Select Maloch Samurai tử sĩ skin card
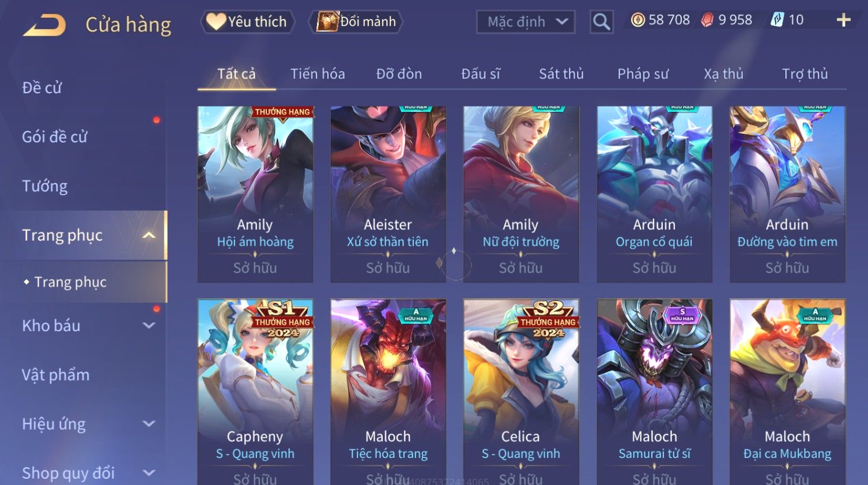The height and width of the screenshot is (485, 868). 654,392
